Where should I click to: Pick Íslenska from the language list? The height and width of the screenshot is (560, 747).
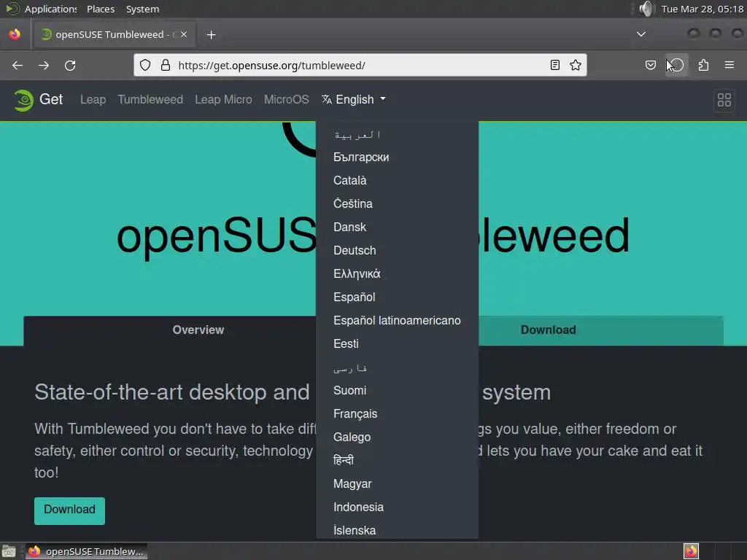pyautogui.click(x=397, y=530)
